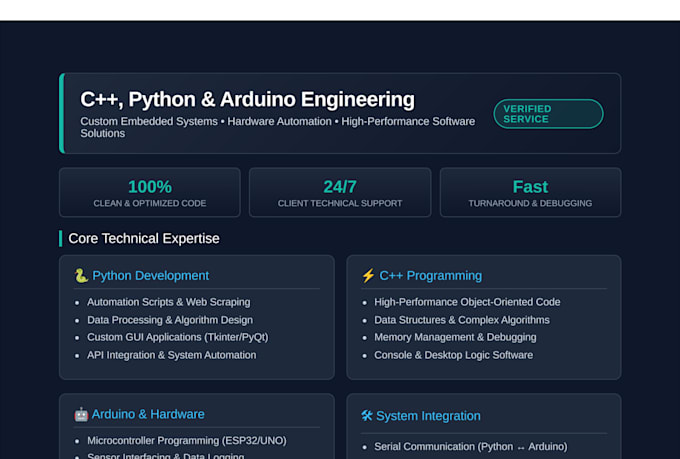Click the Clean & Optimized Code label

pos(150,203)
